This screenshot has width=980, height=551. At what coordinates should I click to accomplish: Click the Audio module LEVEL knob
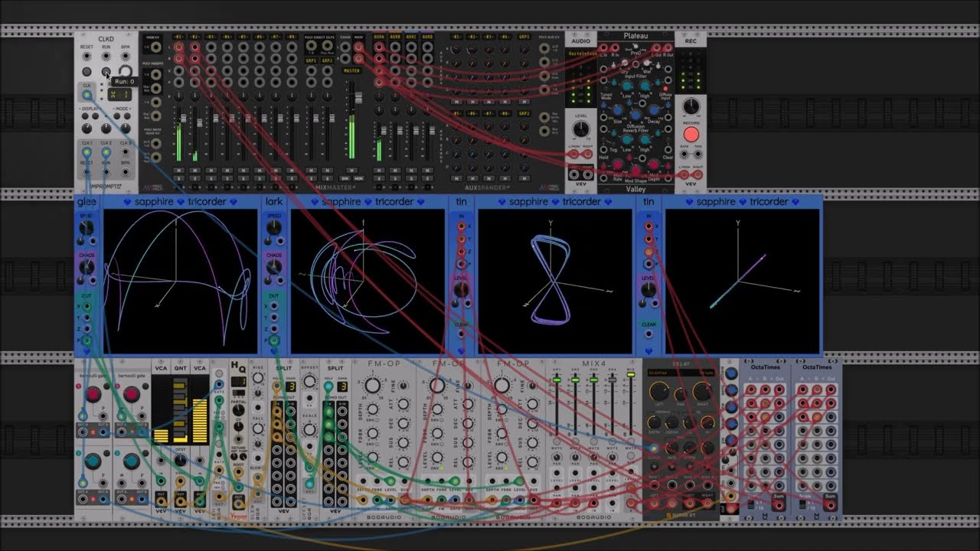[x=581, y=129]
